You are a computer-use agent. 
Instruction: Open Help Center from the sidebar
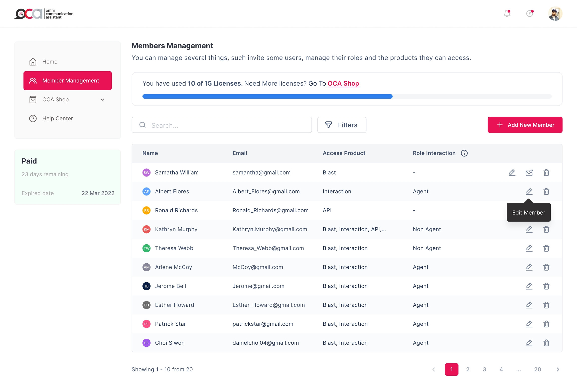tap(57, 118)
